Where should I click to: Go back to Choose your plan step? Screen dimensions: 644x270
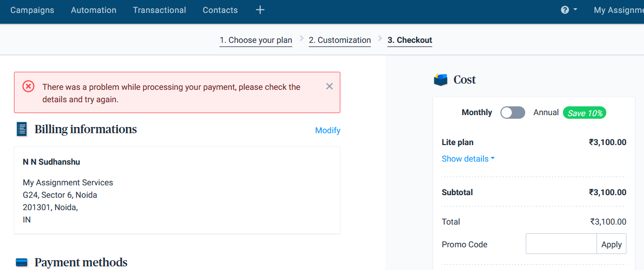tap(256, 40)
